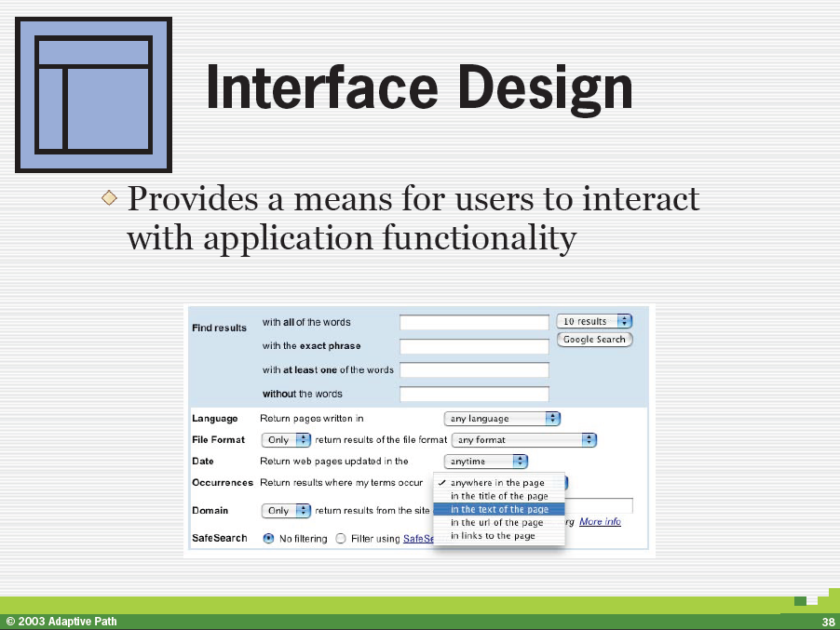This screenshot has width=840, height=630.
Task: Click the Interface Design layout icon
Action: click(93, 95)
